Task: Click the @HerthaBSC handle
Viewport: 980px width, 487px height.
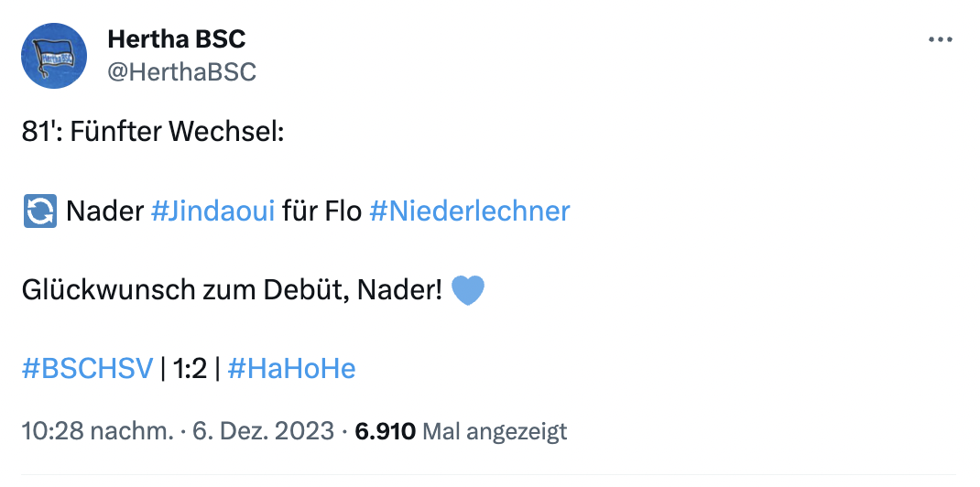Action: coord(182,71)
